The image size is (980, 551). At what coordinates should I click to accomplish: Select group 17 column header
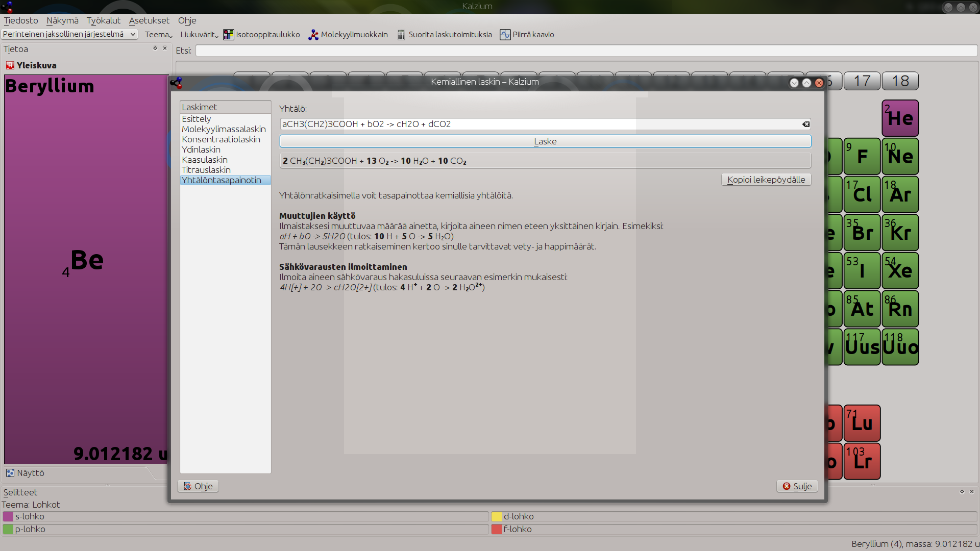[x=862, y=81]
